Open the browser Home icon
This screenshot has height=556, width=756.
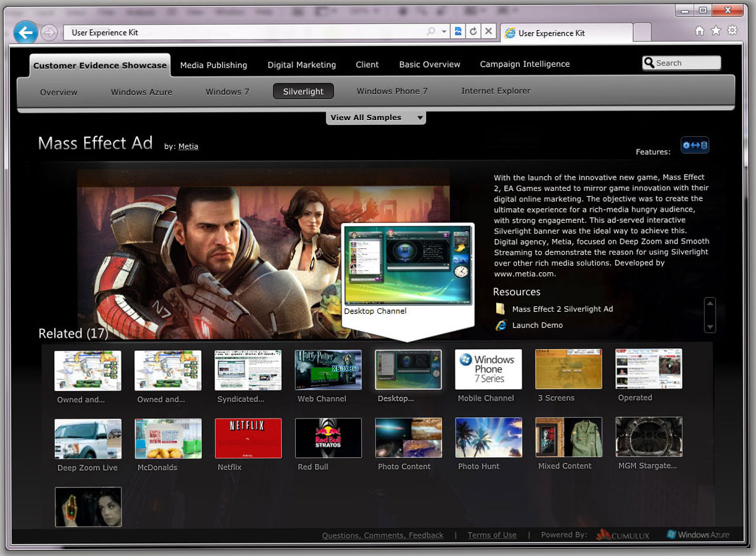(700, 31)
